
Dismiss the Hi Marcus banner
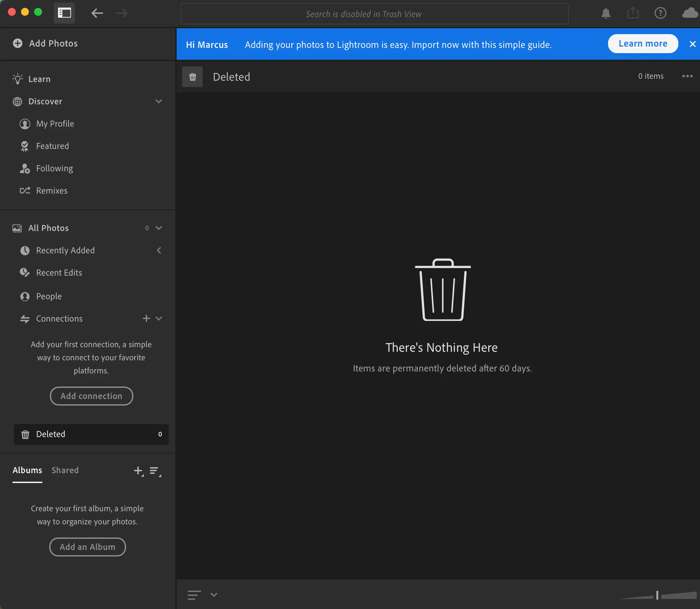(692, 44)
